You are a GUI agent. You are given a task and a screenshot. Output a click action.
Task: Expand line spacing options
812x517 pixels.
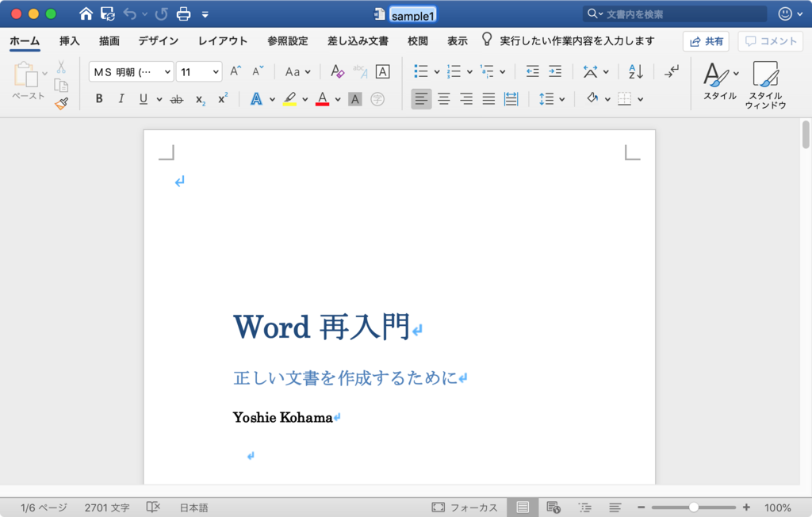[562, 99]
